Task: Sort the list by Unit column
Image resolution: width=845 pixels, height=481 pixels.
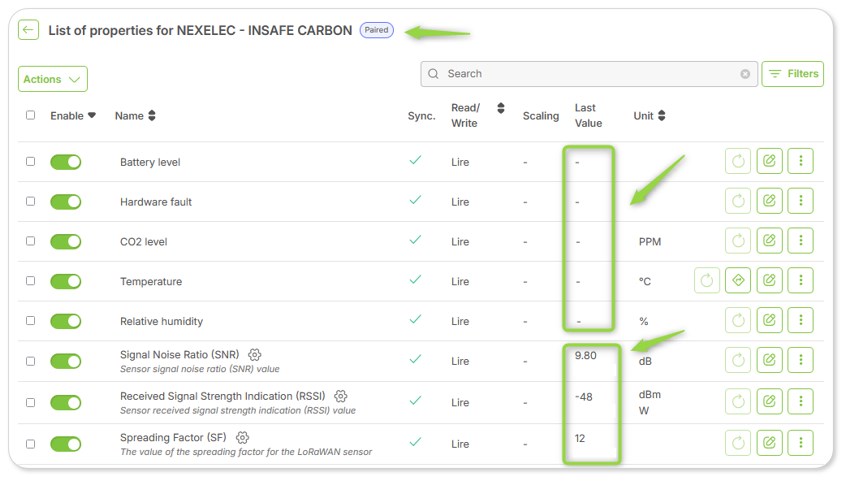Action: (x=662, y=115)
